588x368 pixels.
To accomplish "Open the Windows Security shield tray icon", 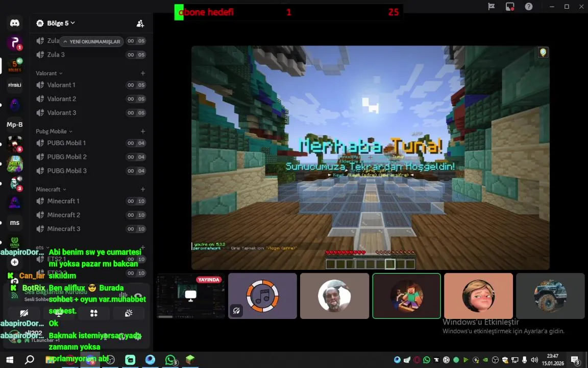I will point(505,360).
